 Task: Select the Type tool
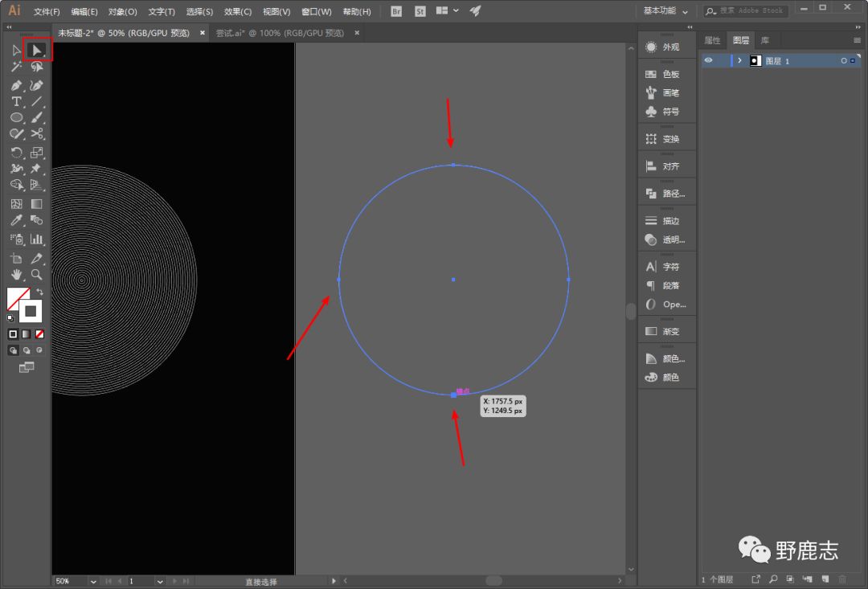tap(16, 102)
